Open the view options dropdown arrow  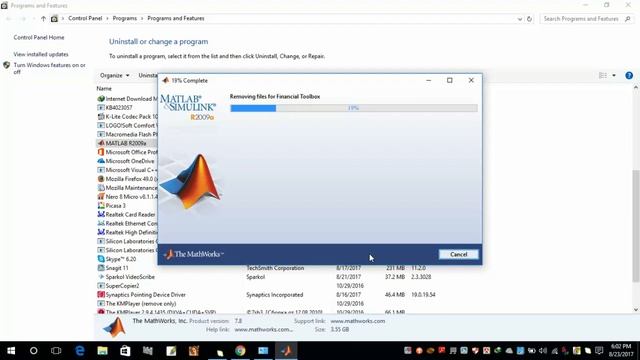[x=614, y=76]
